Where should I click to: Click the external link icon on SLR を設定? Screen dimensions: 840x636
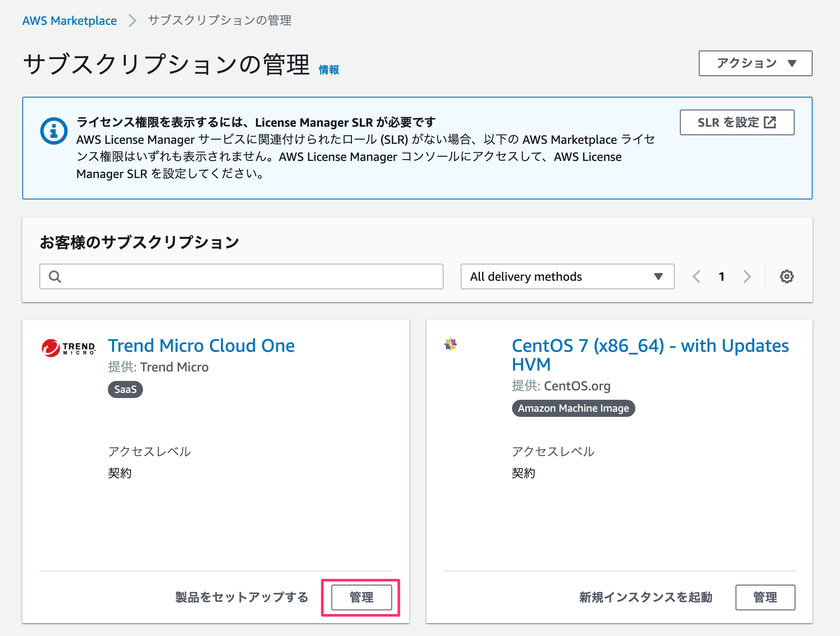coord(770,122)
